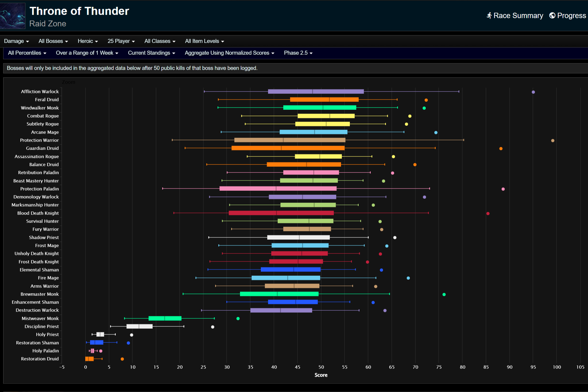This screenshot has height=392, width=588.
Task: Open the Heroic difficulty dropdown
Action: coord(88,41)
